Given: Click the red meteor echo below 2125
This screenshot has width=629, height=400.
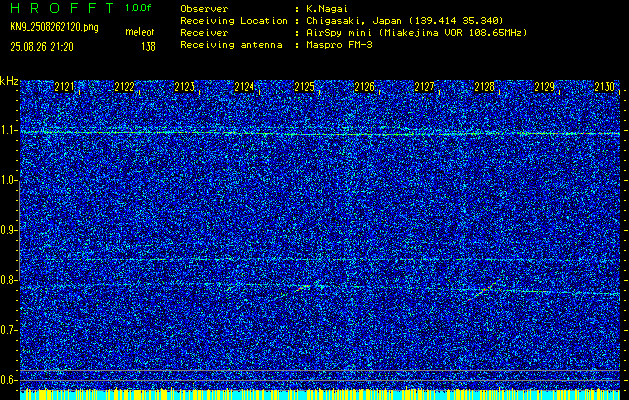Looking at the screenshot, I should pyautogui.click(x=302, y=288).
